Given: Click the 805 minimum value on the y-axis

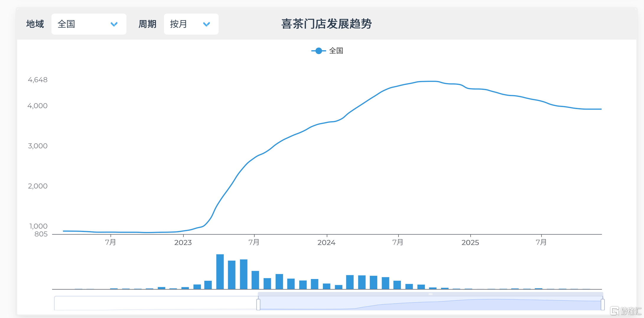Looking at the screenshot, I should (x=41, y=234).
